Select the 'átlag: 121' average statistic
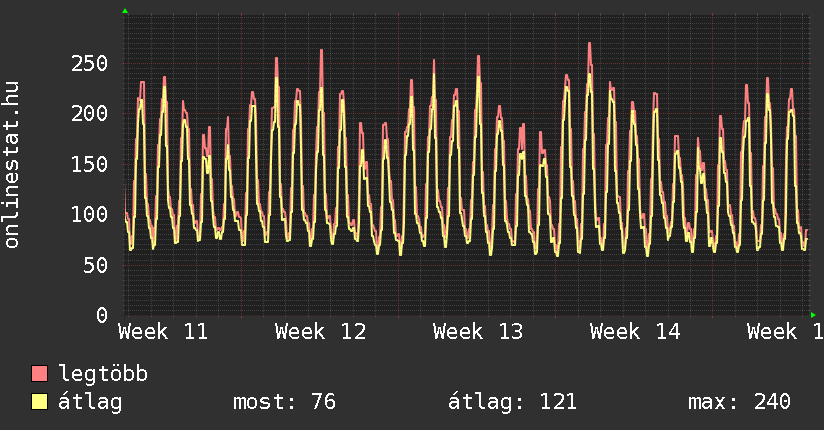The height and width of the screenshot is (430, 824). [513, 402]
